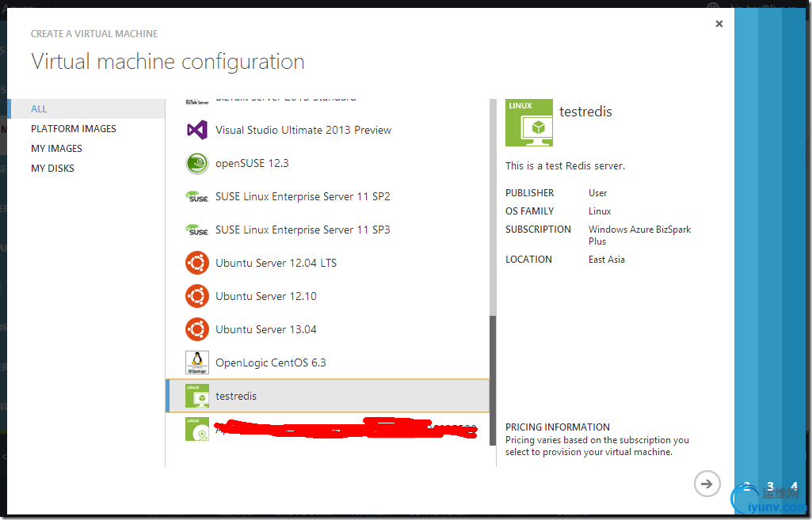
Task: Click the large testredis Linux image icon
Action: (x=528, y=123)
